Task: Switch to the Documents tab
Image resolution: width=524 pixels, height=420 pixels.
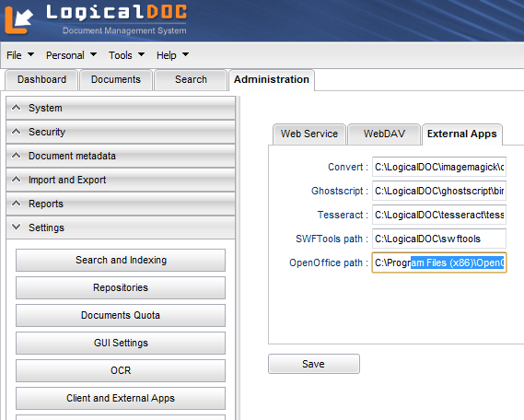Action: (x=116, y=80)
